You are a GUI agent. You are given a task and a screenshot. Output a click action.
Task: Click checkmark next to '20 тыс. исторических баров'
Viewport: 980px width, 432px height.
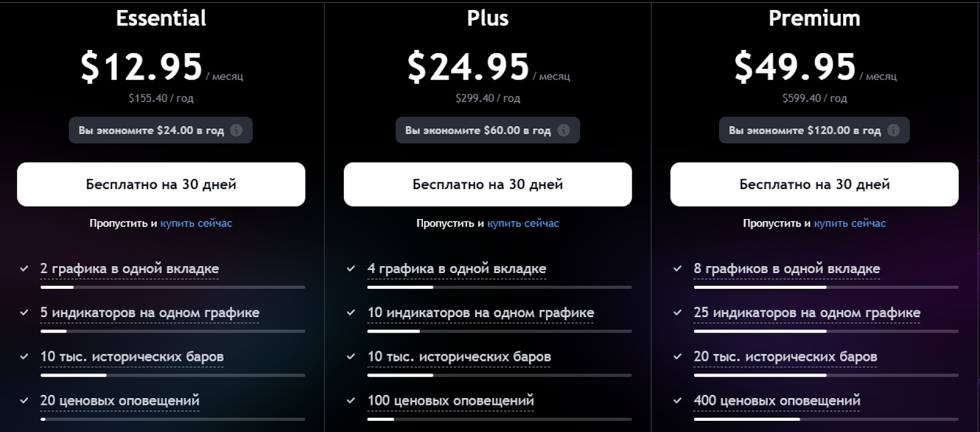click(677, 357)
